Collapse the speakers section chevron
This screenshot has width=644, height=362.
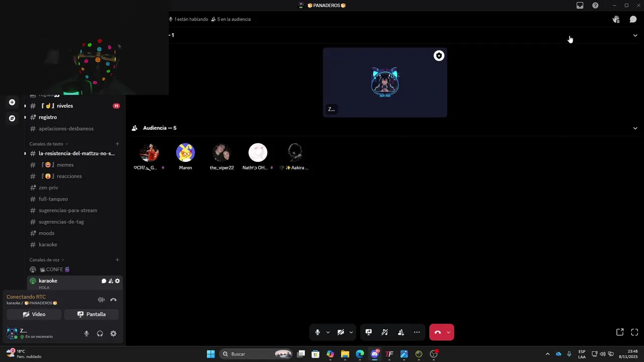click(635, 36)
